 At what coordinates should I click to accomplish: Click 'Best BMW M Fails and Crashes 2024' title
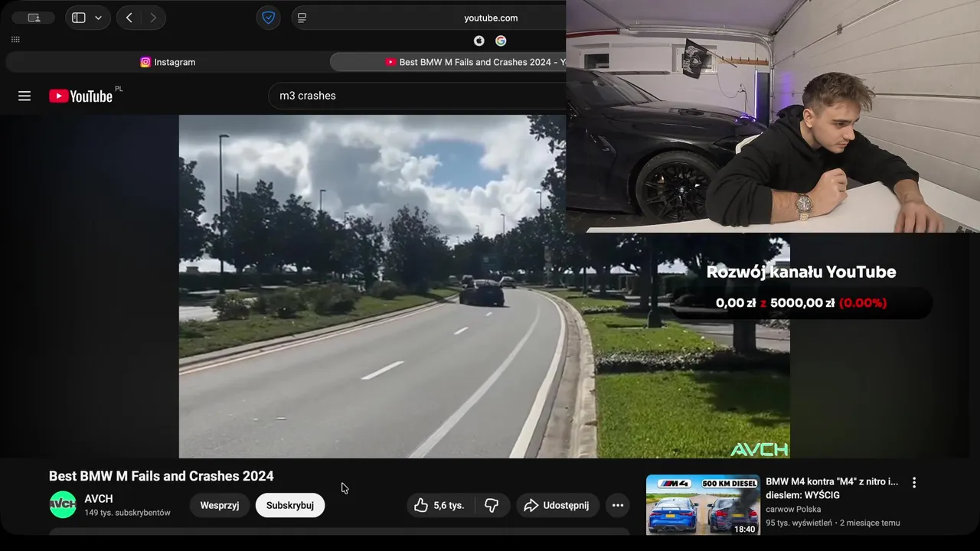162,476
